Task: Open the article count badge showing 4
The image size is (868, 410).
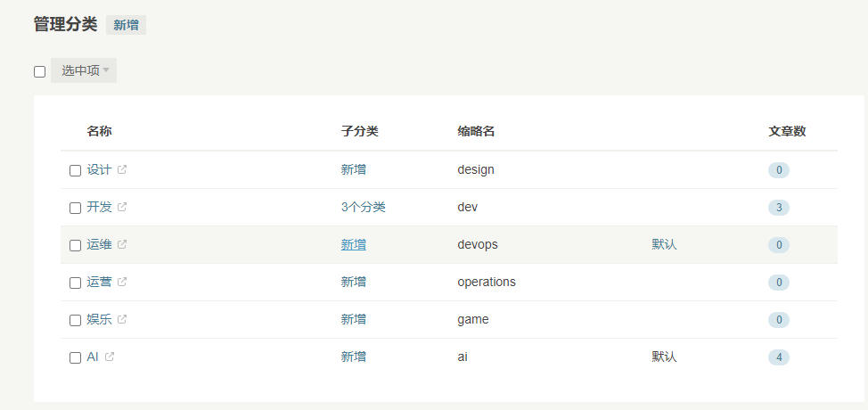Action: tap(778, 357)
